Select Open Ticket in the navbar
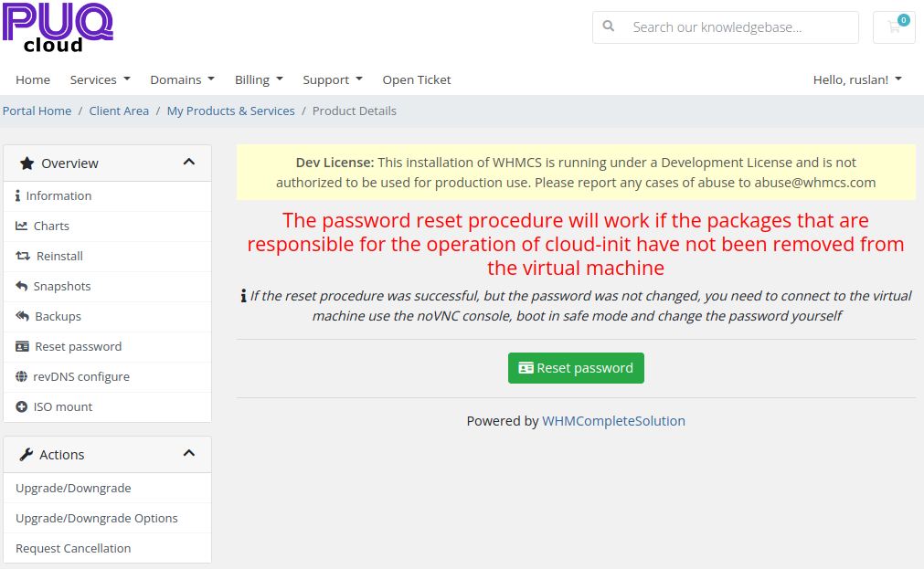Viewport: 924px width, 569px height. (x=417, y=79)
